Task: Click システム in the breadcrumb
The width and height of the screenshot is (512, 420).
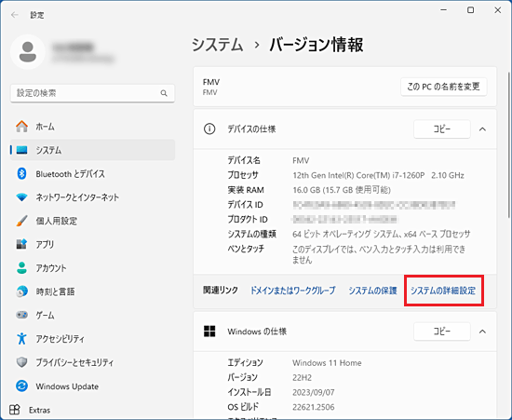Action: 217,45
